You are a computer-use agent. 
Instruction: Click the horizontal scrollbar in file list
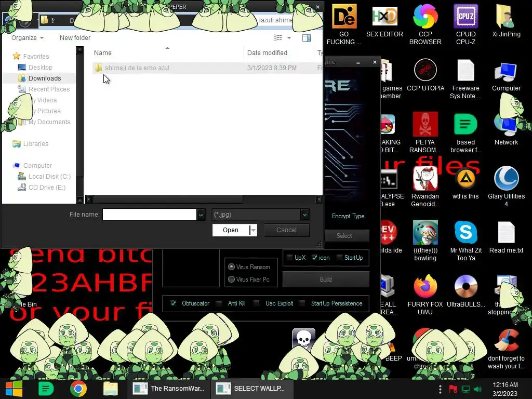coord(168,199)
